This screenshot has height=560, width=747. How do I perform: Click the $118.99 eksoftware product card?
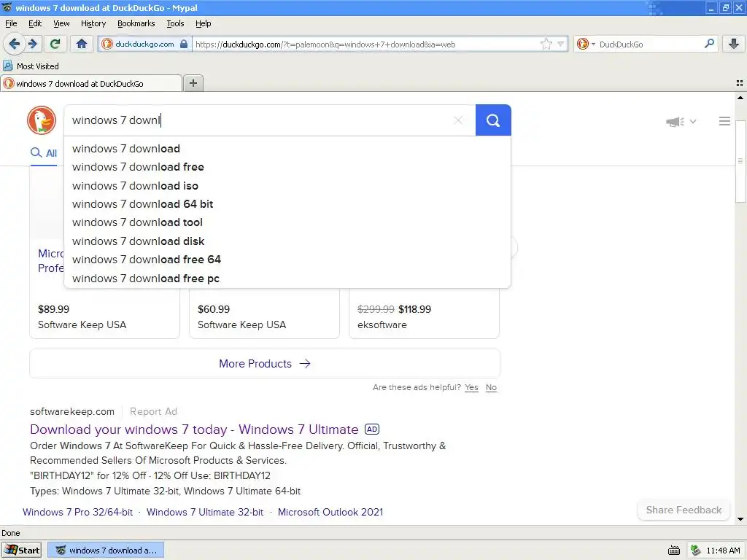pyautogui.click(x=424, y=313)
